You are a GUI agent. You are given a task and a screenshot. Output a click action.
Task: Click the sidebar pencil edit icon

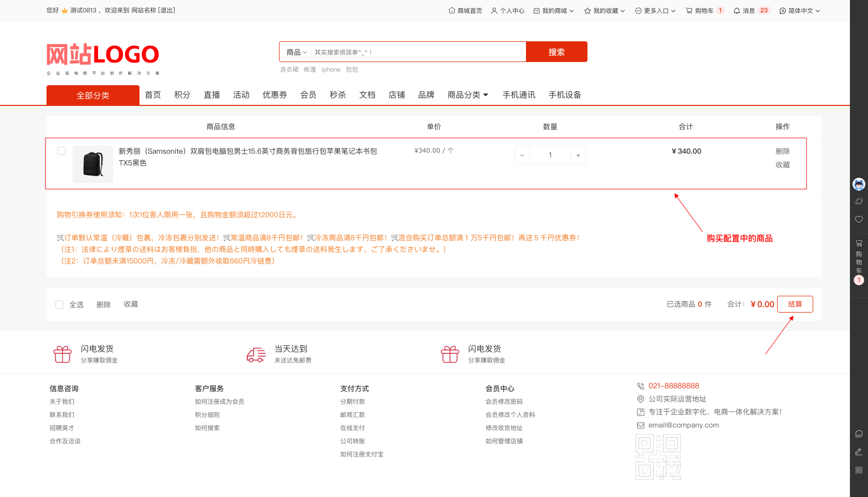tap(859, 452)
